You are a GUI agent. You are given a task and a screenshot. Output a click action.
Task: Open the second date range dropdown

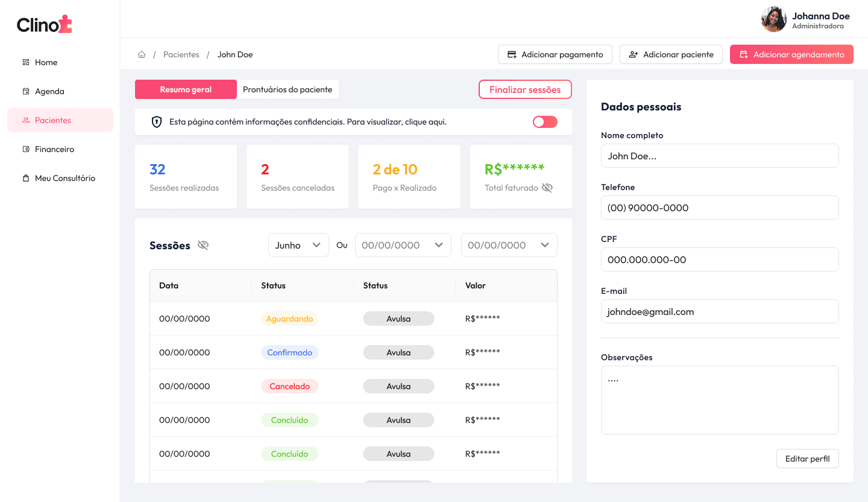(x=509, y=245)
